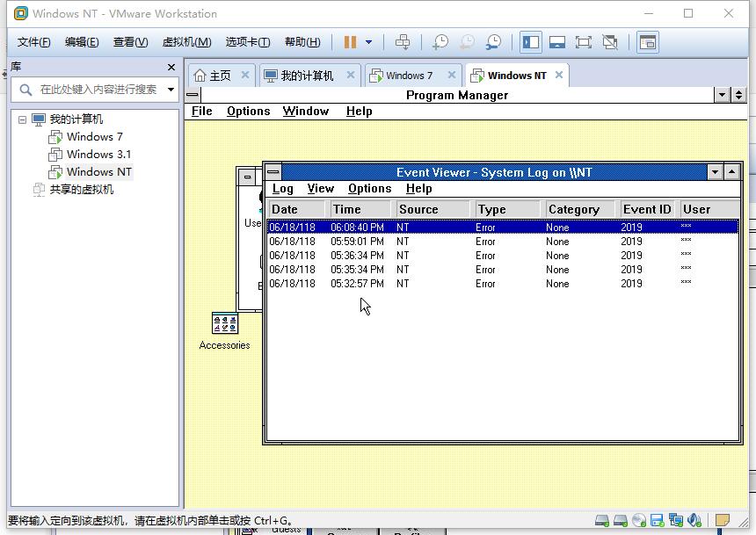The height and width of the screenshot is (535, 756).
Task: Click the VMware Workstation title bar icon
Action: (x=21, y=13)
